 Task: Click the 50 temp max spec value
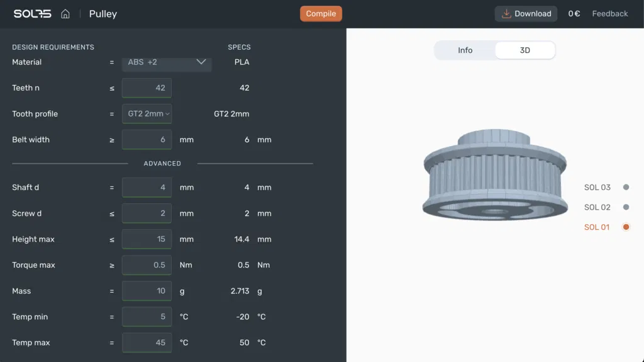pyautogui.click(x=245, y=342)
